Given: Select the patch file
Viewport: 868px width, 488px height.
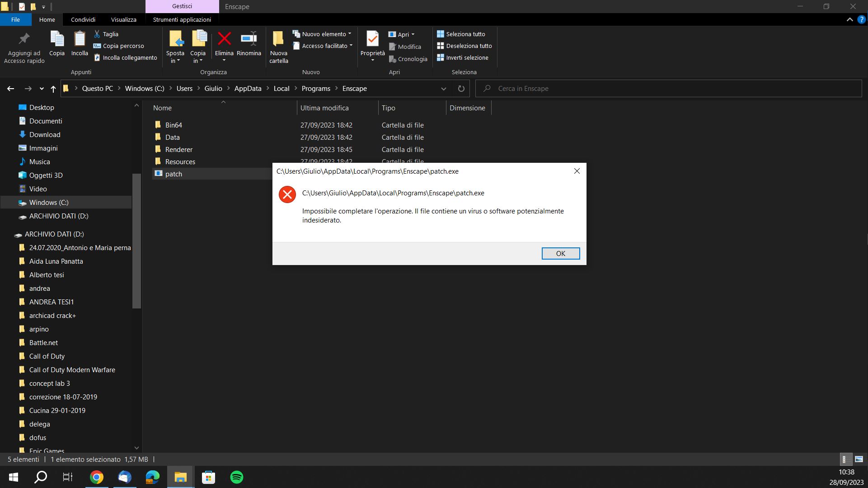Looking at the screenshot, I should [174, 174].
